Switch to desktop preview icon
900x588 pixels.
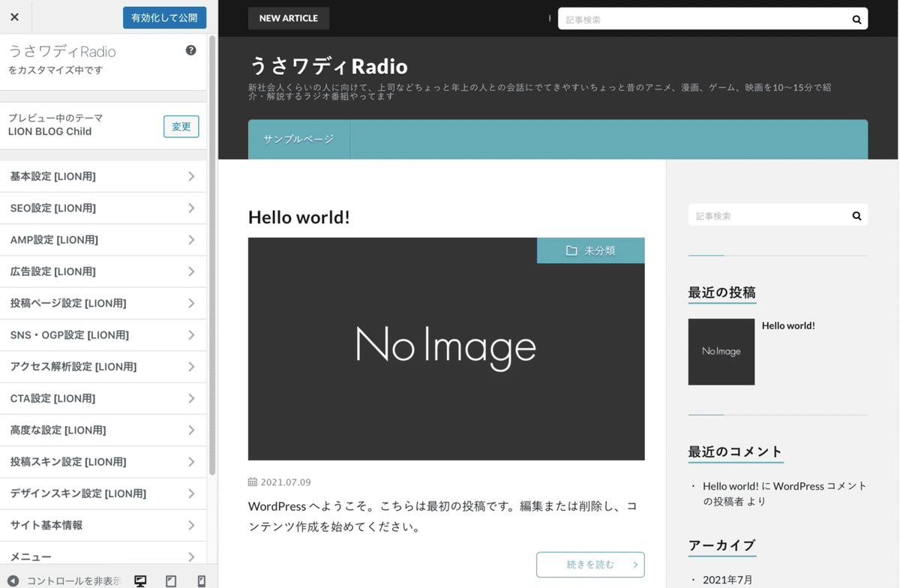pyautogui.click(x=140, y=581)
